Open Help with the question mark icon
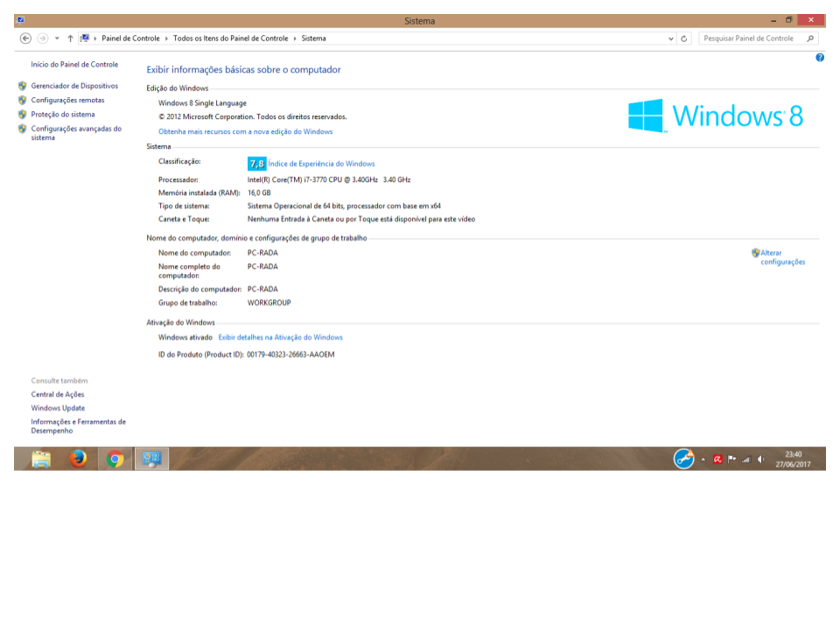840x630 pixels. pyautogui.click(x=820, y=58)
